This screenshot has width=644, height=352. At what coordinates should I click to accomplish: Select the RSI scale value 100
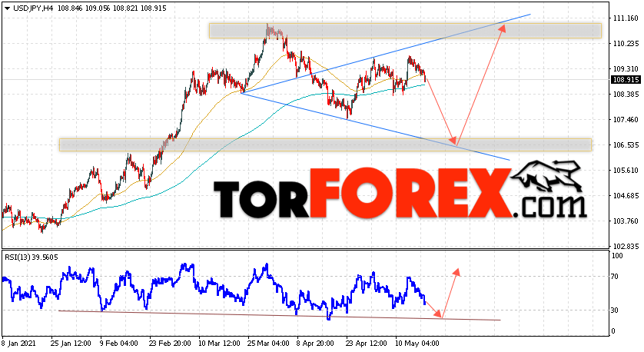(617, 256)
